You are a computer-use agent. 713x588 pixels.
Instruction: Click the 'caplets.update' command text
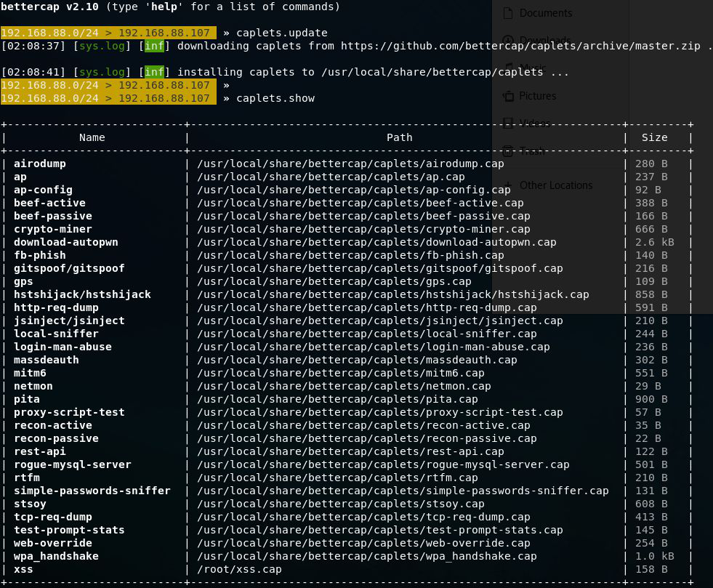pyautogui.click(x=282, y=33)
